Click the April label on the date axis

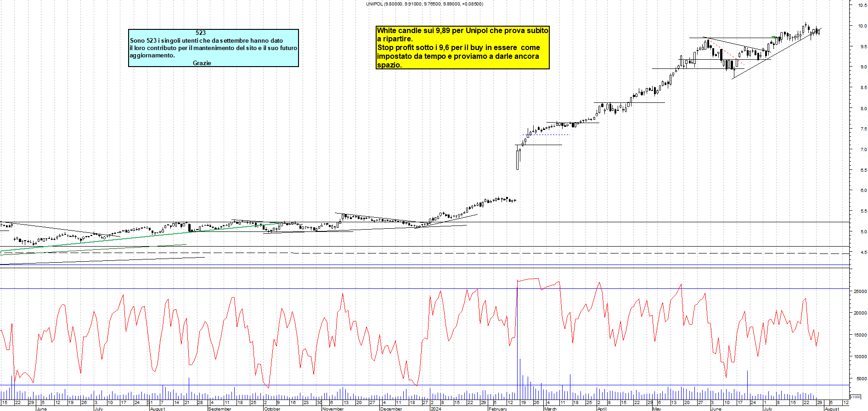click(x=602, y=409)
